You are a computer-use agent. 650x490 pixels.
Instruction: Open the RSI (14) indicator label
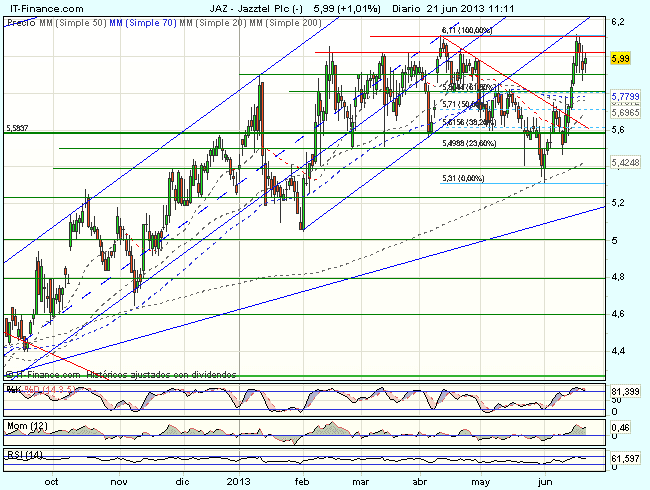tap(22, 455)
